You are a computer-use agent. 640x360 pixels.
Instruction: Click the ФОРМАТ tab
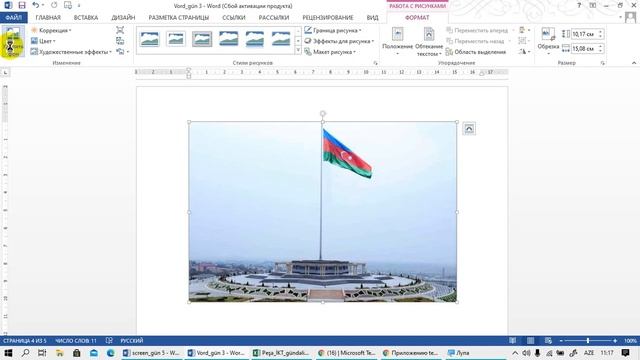coord(417,18)
